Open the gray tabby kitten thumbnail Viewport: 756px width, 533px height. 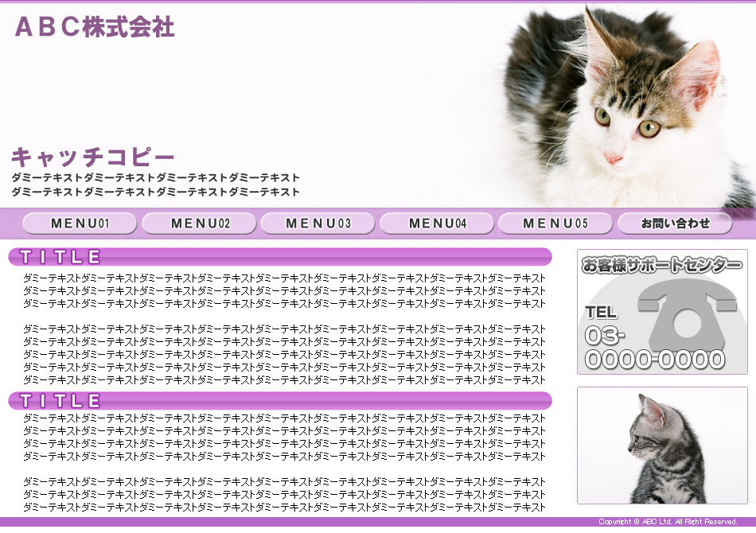pos(662,445)
